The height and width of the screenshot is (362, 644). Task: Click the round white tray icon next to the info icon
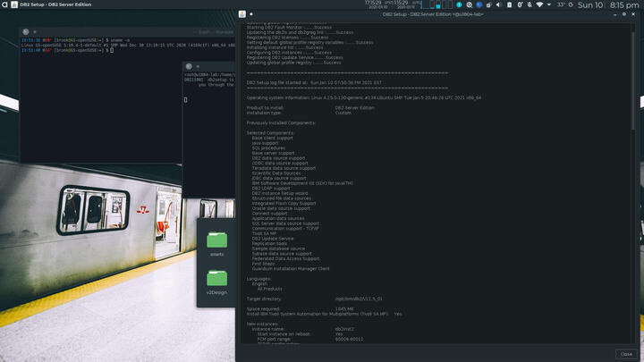469,5
